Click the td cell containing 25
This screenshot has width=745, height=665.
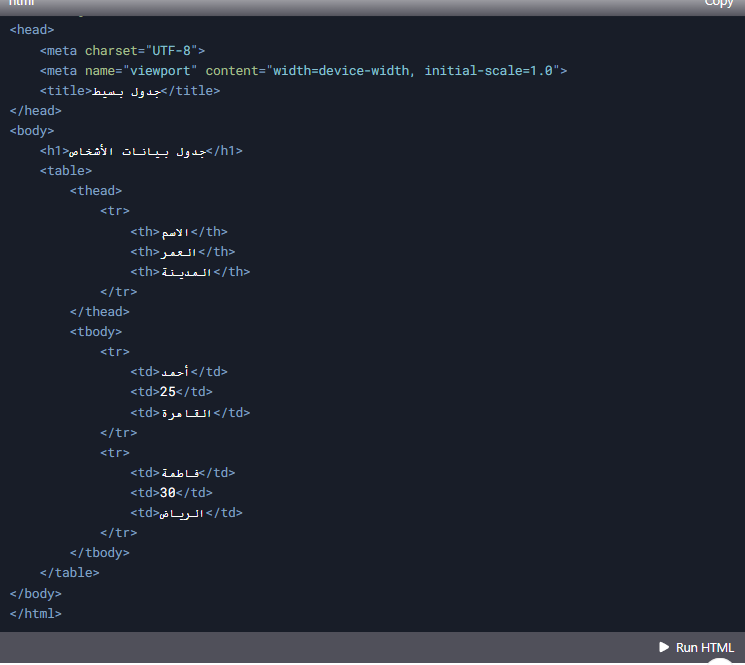[171, 392]
